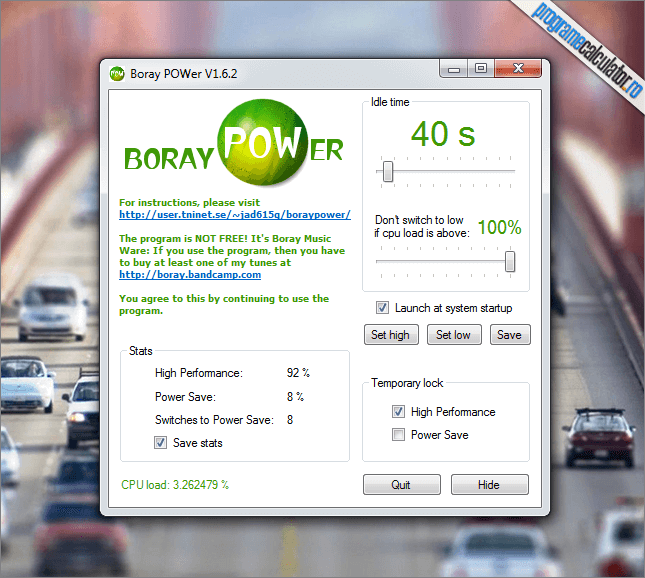The width and height of the screenshot is (645, 578).
Task: Minimize the Boray POWer window
Action: [454, 69]
